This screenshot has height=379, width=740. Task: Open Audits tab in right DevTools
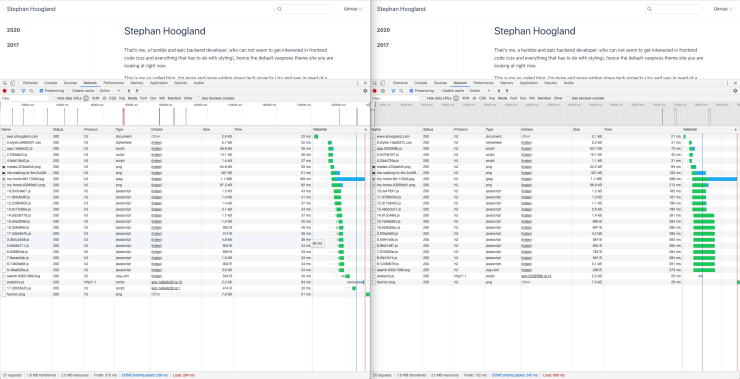point(569,83)
